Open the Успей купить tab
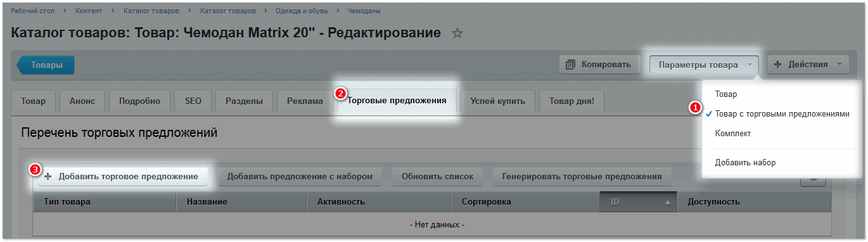Image resolution: width=868 pixels, height=242 pixels. click(497, 101)
